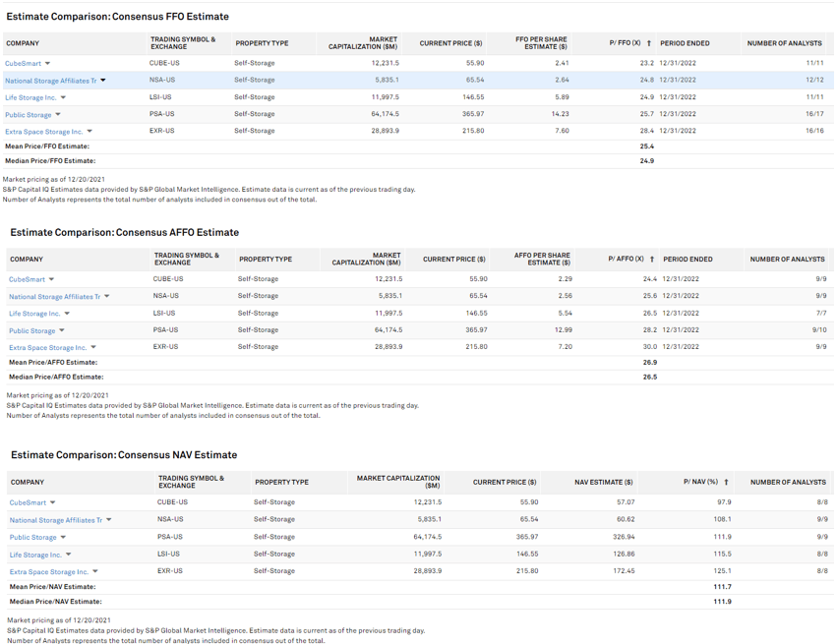Expand dropdown arrow beside National Storage in FFO table
Screen dimensions: 837x644
point(103,81)
